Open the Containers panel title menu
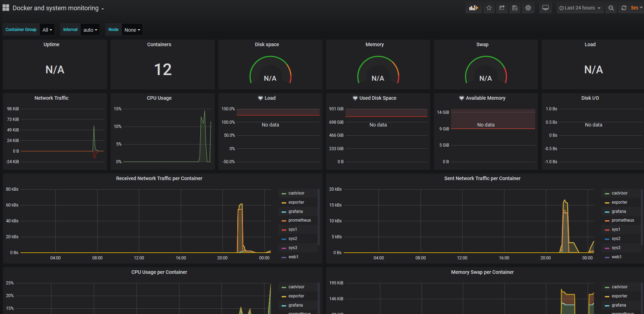The image size is (644, 314). pyautogui.click(x=159, y=44)
